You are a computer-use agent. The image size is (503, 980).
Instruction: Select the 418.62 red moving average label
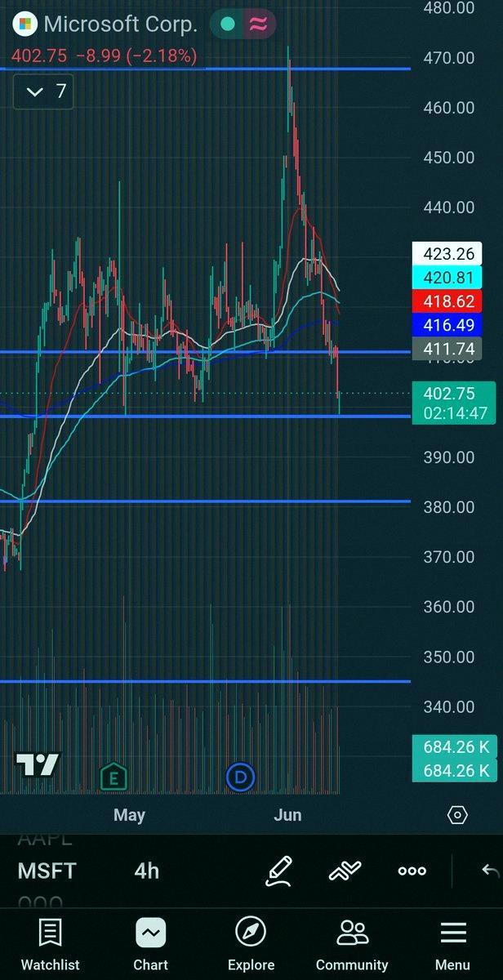(x=448, y=301)
